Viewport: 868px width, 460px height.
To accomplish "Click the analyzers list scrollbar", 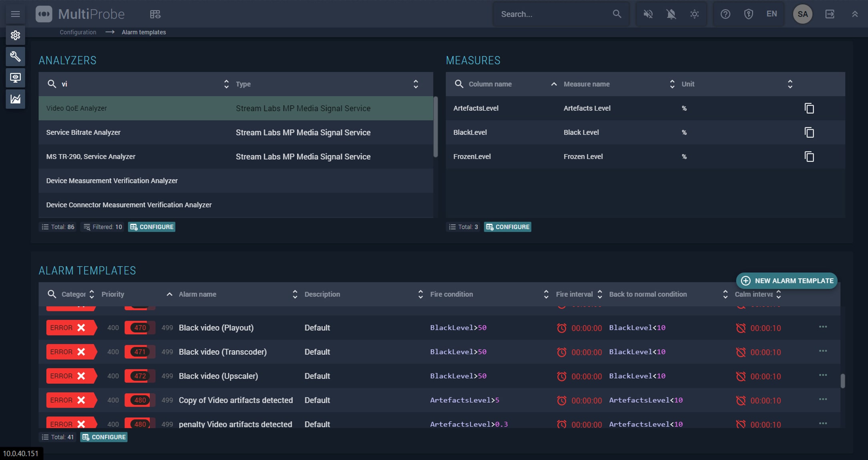I will click(436, 127).
